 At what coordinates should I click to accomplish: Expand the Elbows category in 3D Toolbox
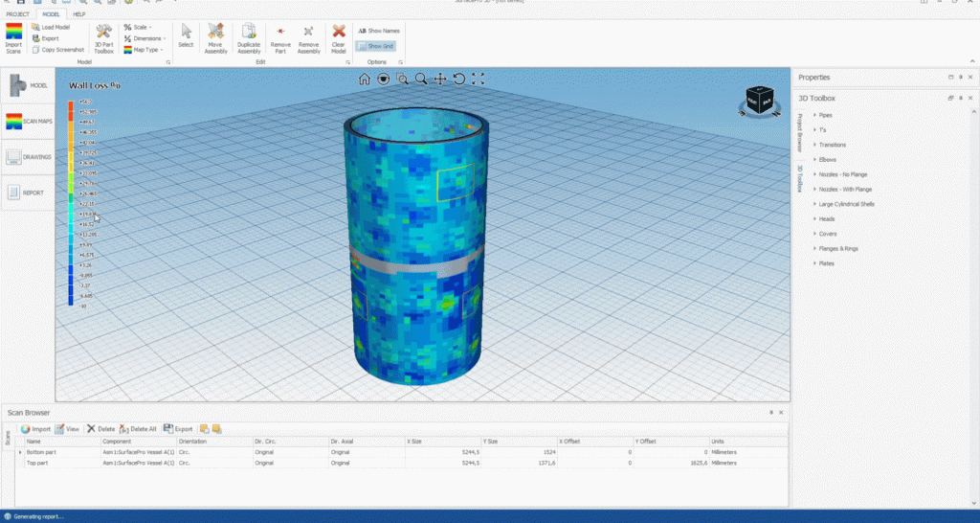click(x=829, y=159)
